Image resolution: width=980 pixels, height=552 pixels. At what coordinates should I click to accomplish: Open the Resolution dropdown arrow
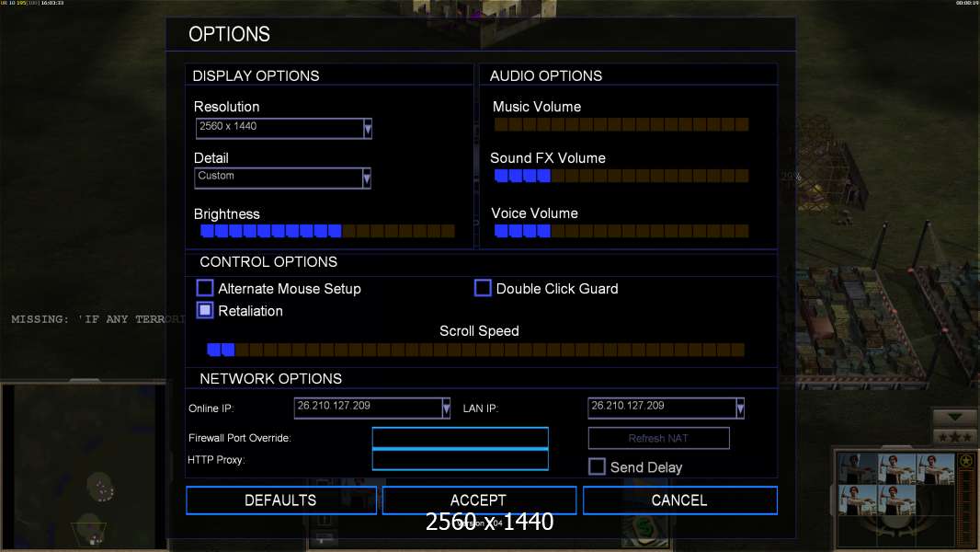click(x=368, y=129)
